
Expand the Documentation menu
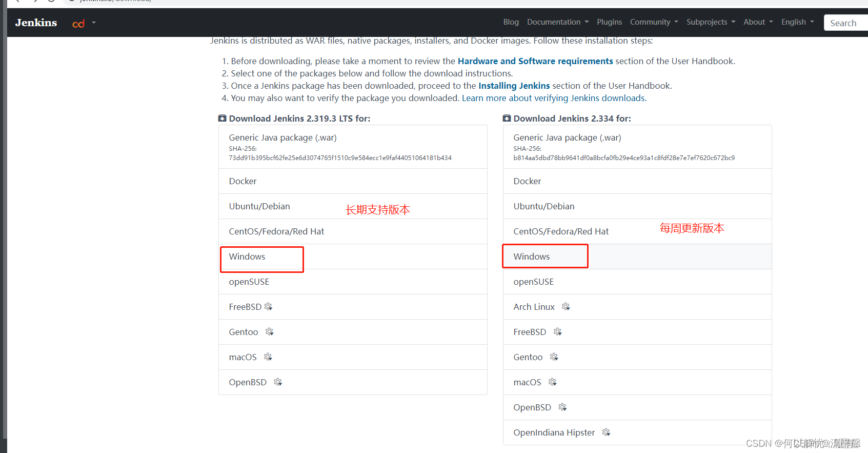tap(558, 22)
